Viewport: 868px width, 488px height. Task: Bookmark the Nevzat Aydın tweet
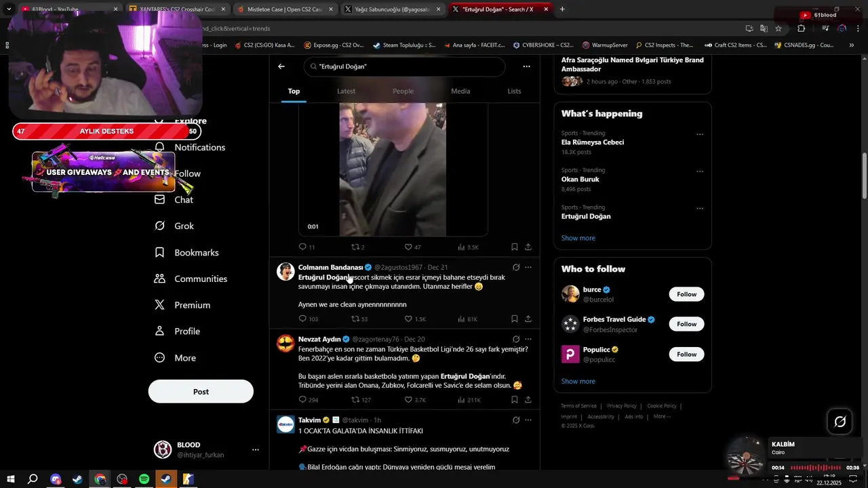(515, 400)
